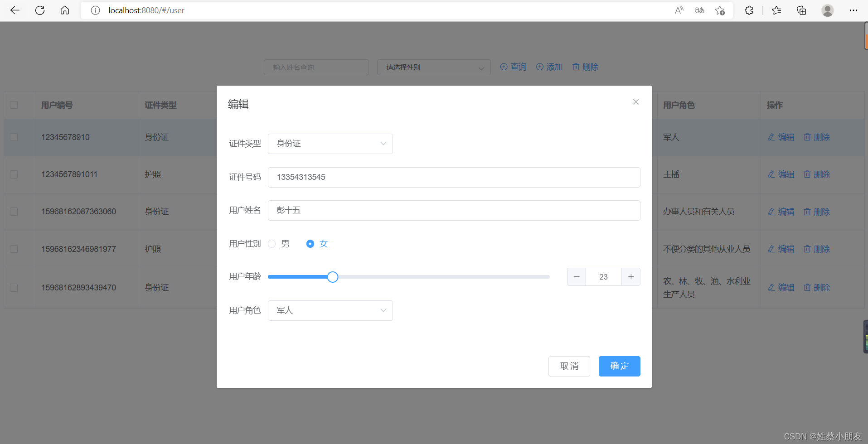Click the plus stepper icon beside age value
This screenshot has height=444, width=868.
click(x=630, y=276)
